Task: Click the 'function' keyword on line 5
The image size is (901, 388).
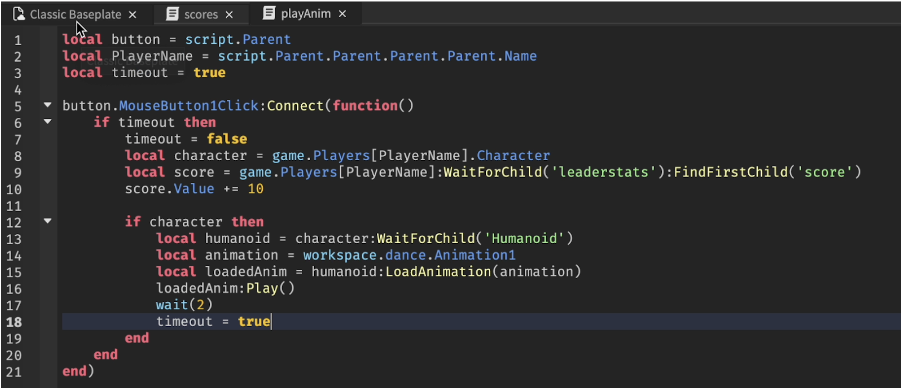Action: tap(365, 106)
